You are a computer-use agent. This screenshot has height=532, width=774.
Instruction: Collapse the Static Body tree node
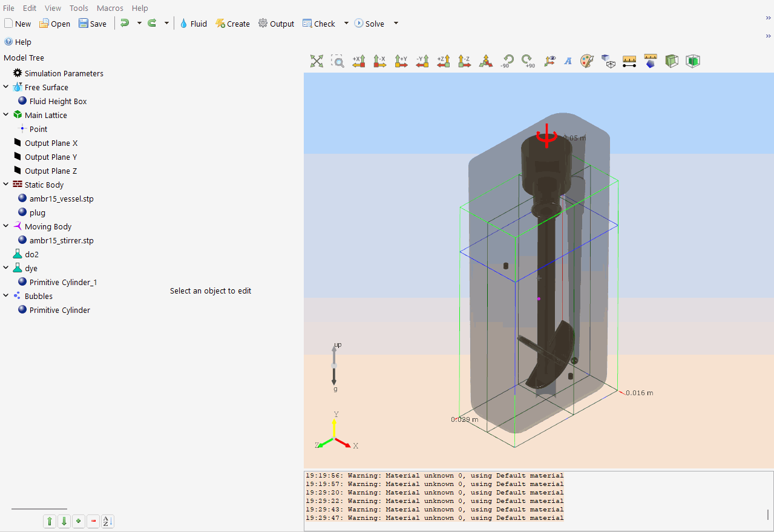(6, 185)
